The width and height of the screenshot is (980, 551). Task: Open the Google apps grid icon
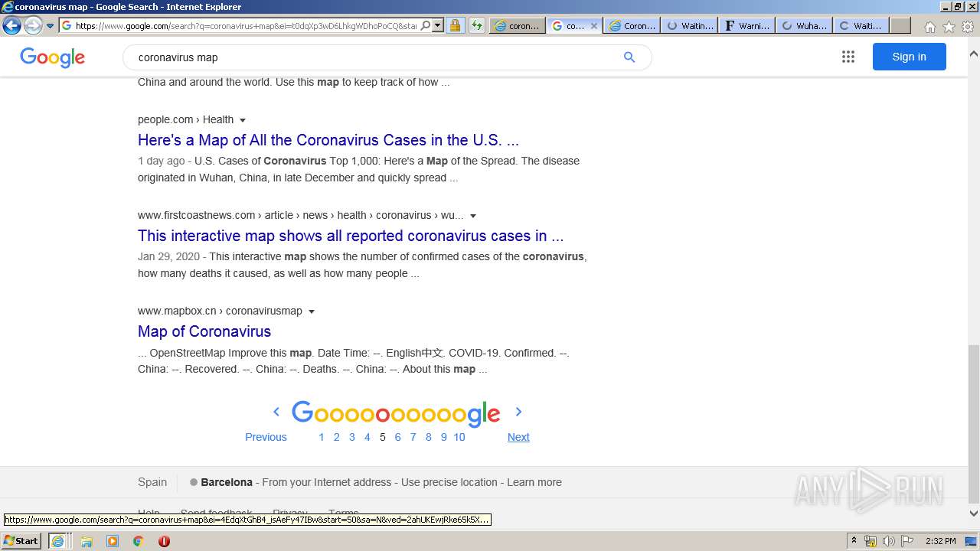(848, 57)
